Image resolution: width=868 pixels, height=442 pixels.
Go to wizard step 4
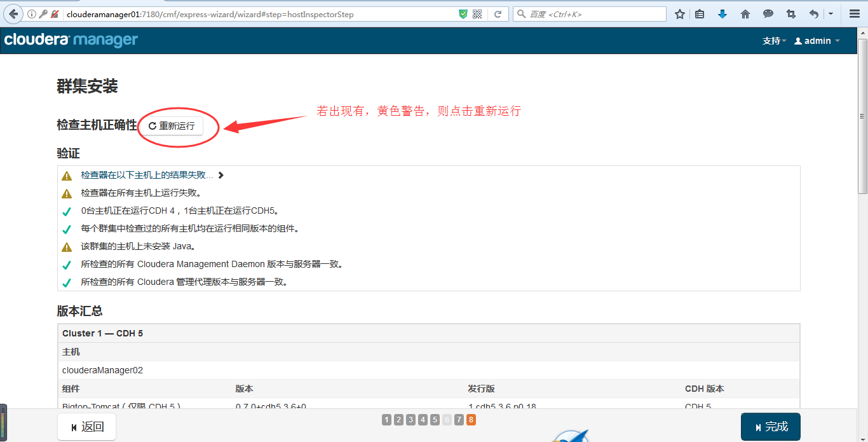pos(423,420)
